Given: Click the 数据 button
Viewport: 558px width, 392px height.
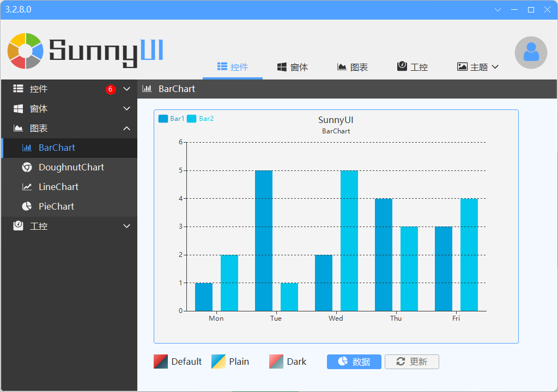Looking at the screenshot, I should pos(354,362).
